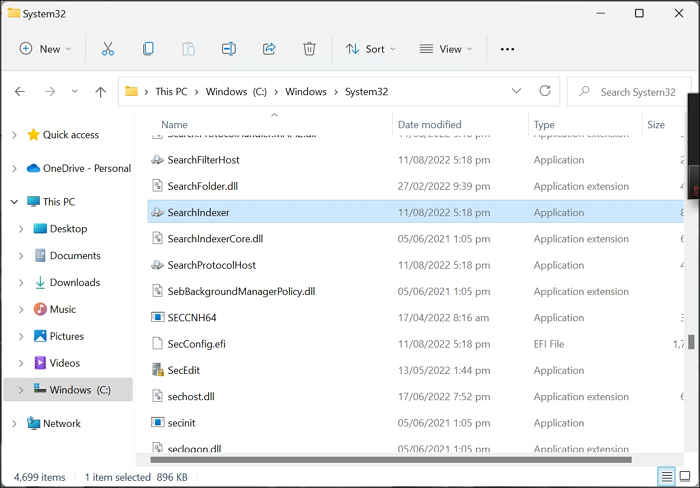Sort by the Type column header
This screenshot has height=488, width=700.
click(544, 125)
